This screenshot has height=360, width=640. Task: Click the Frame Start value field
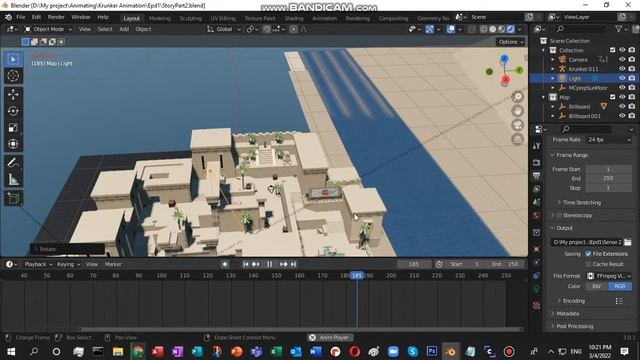point(609,169)
